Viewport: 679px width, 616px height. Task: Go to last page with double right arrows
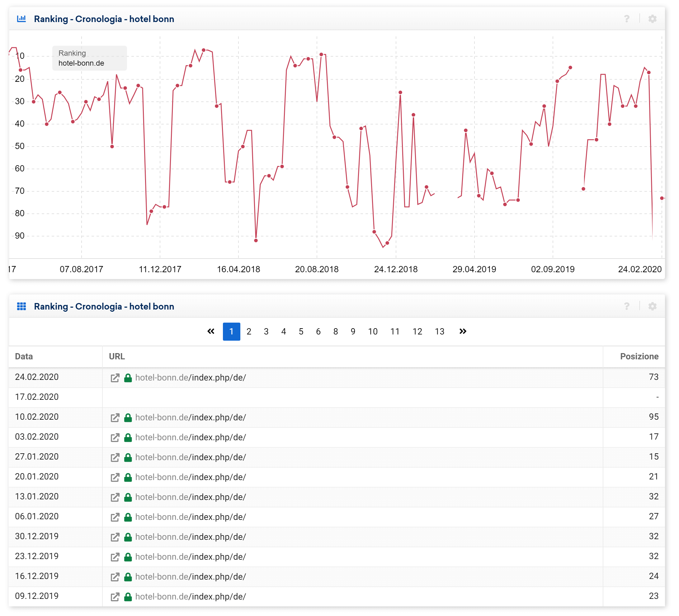(463, 332)
